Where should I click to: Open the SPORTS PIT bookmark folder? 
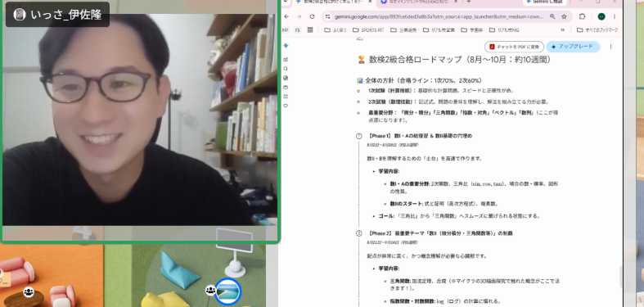(x=367, y=30)
